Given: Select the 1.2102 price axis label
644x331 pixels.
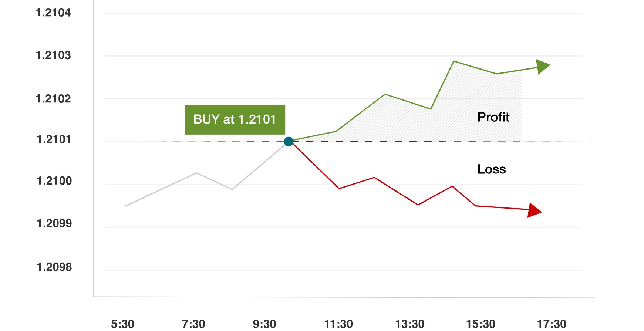Looking at the screenshot, I should [x=53, y=99].
